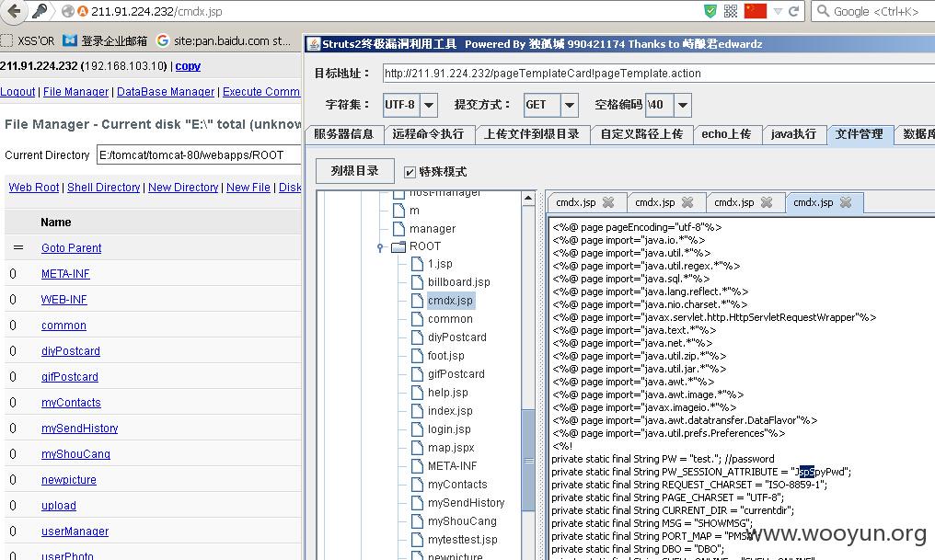Open the address bar history dropdown arrow
The height and width of the screenshot is (560, 935).
(x=778, y=11)
